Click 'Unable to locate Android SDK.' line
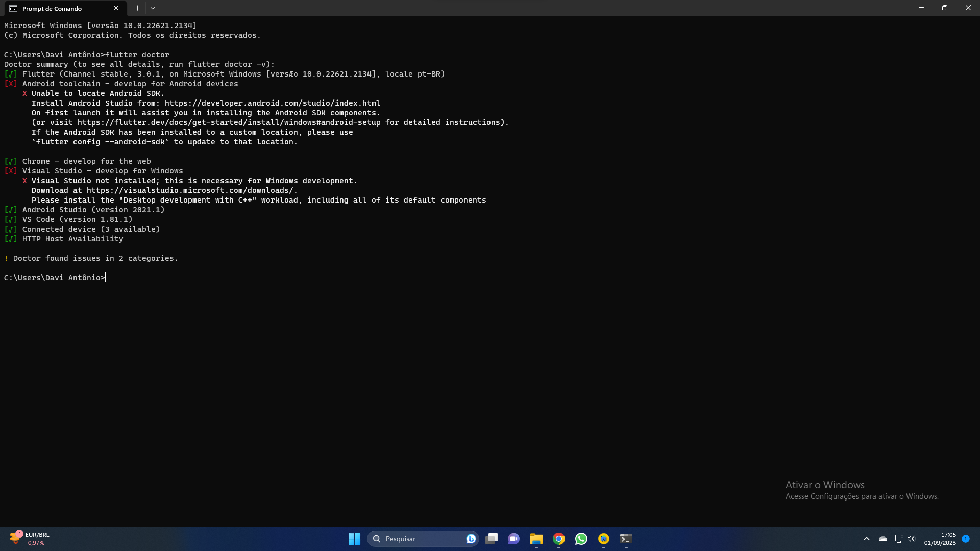The image size is (980, 551). pyautogui.click(x=98, y=93)
